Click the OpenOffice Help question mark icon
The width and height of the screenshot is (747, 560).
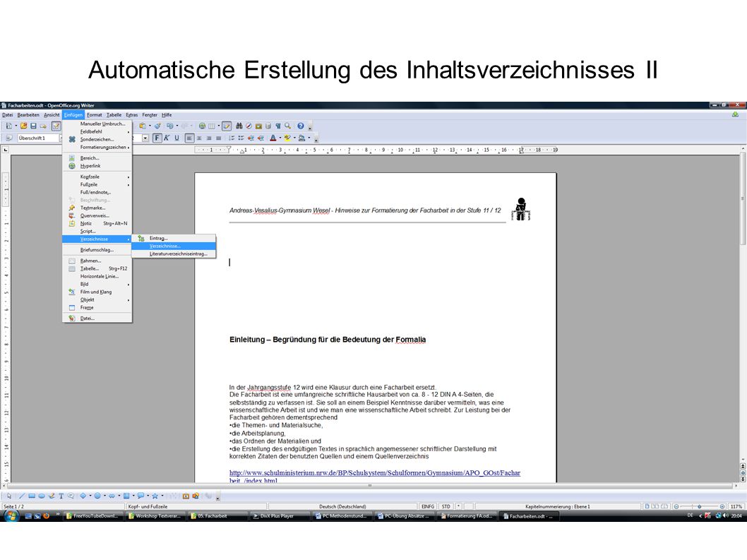point(301,126)
